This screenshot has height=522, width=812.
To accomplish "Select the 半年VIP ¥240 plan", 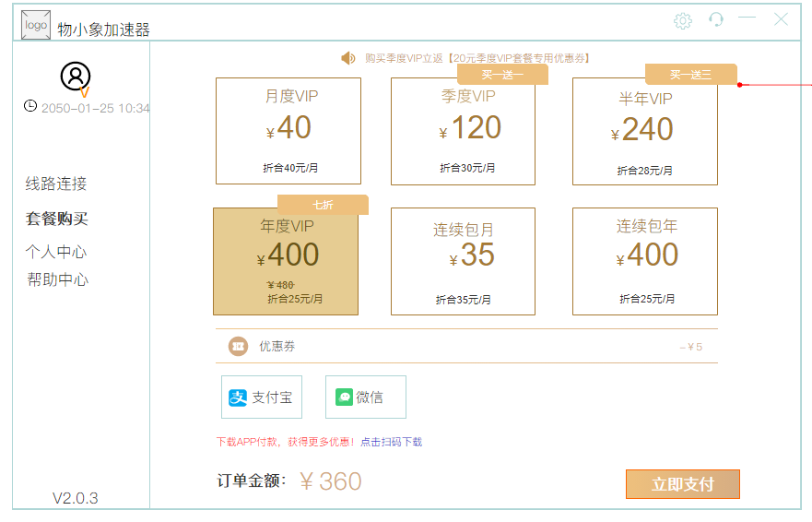I will tap(645, 131).
